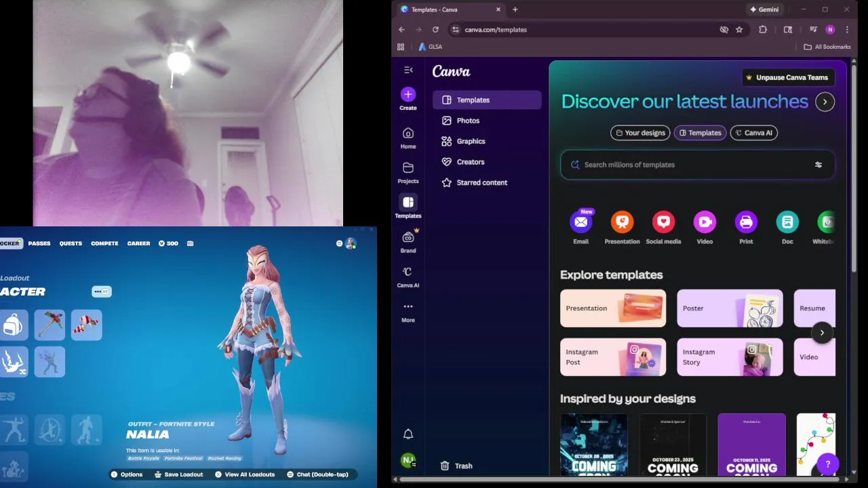The image size is (868, 488).
Task: Open Gemini in Chrome
Action: (x=764, y=9)
